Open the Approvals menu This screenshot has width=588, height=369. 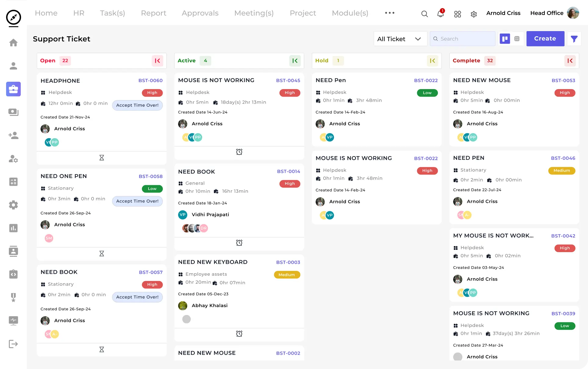[x=200, y=13]
